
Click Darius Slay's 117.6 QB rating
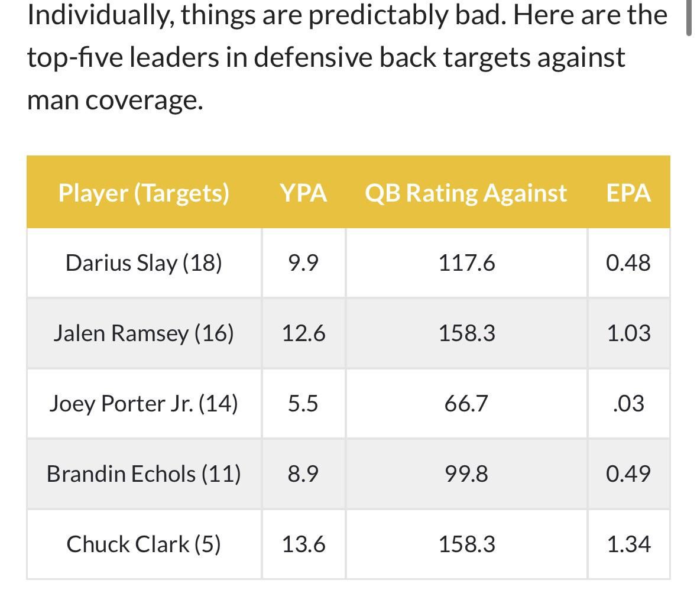coord(466,262)
